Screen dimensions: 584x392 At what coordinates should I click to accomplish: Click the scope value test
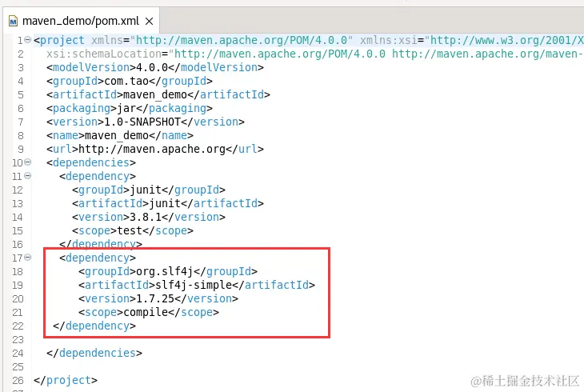tap(130, 230)
